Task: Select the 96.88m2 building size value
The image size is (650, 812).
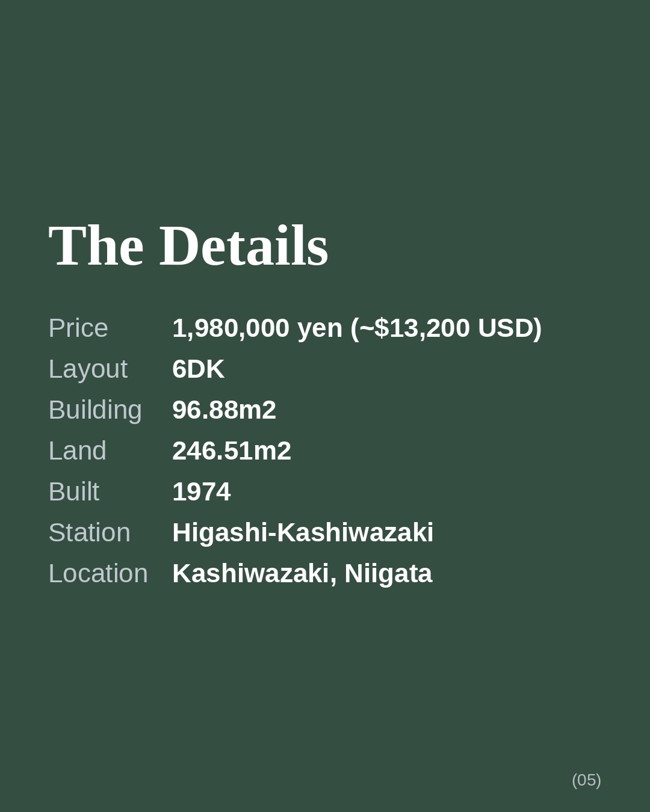Action: click(x=224, y=410)
